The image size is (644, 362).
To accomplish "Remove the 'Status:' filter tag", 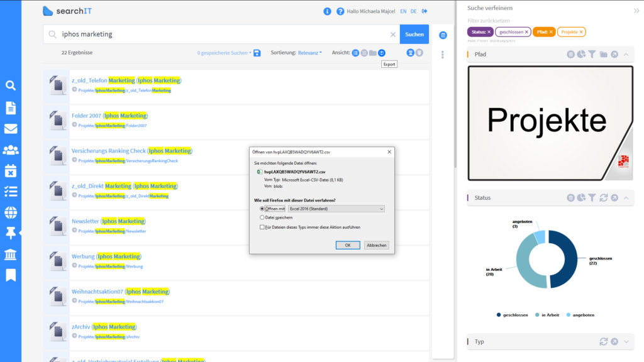I will [x=489, y=32].
